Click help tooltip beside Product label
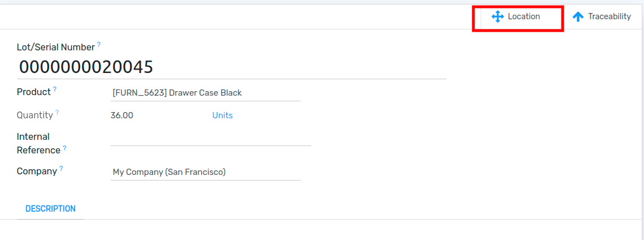The image size is (644, 240). (55, 89)
